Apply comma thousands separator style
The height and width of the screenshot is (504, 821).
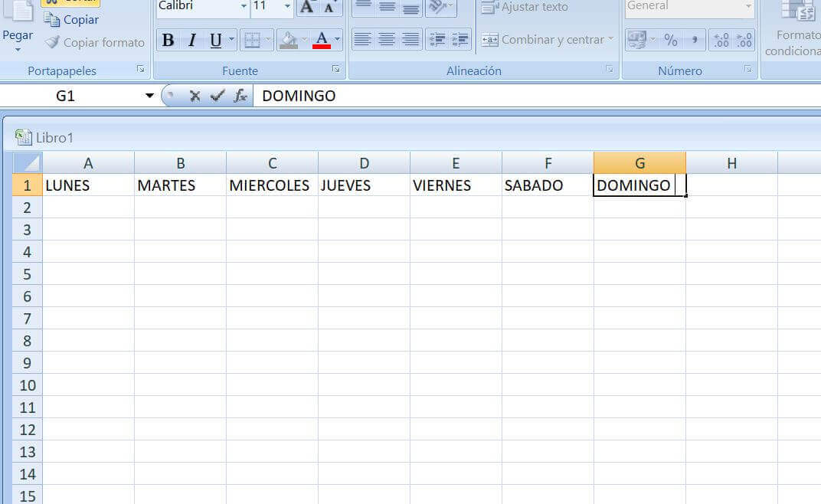(695, 40)
